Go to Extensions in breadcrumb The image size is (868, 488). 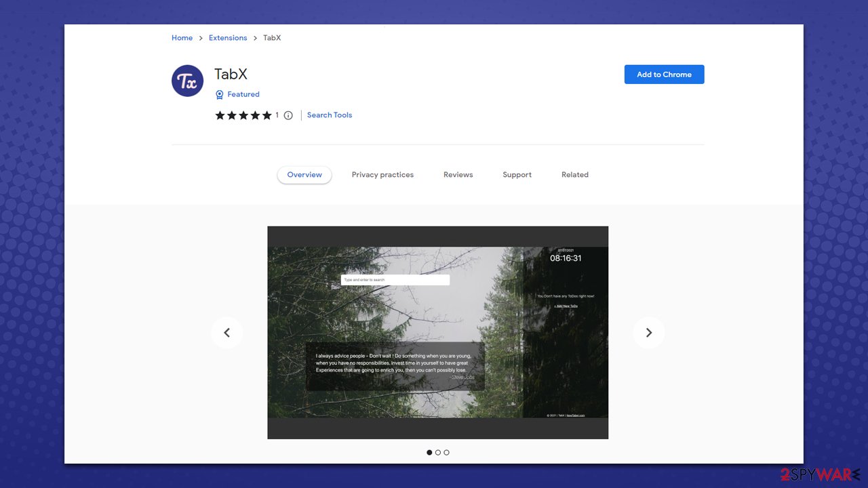coord(228,38)
